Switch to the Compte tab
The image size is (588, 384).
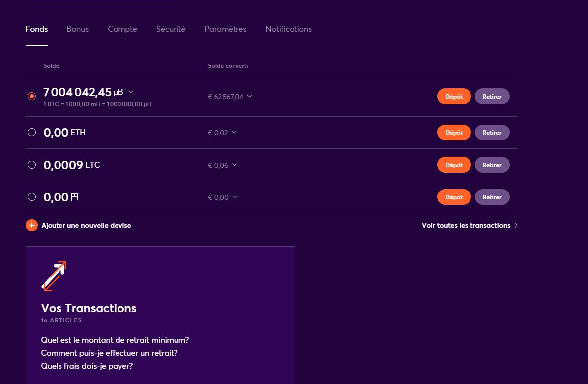pos(122,29)
